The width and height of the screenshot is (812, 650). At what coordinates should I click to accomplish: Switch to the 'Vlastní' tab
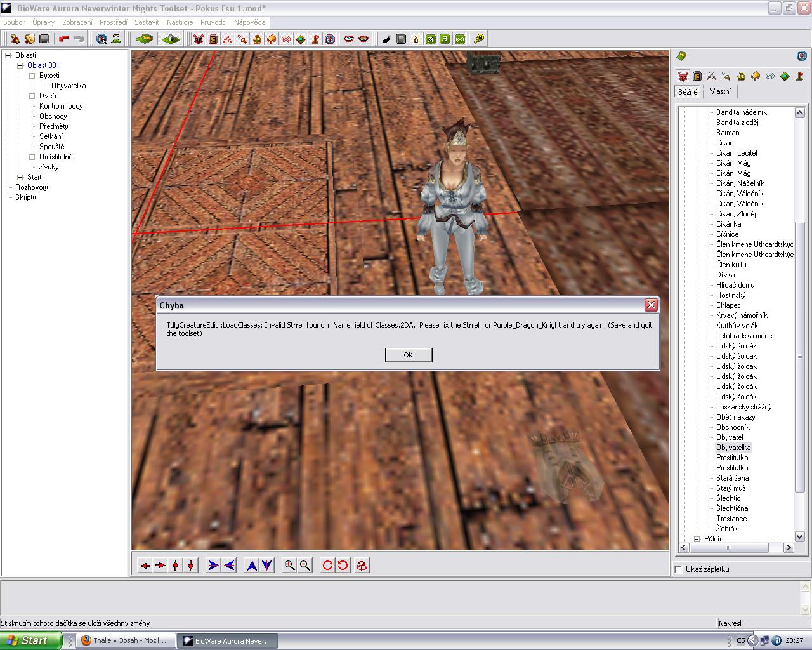(720, 91)
